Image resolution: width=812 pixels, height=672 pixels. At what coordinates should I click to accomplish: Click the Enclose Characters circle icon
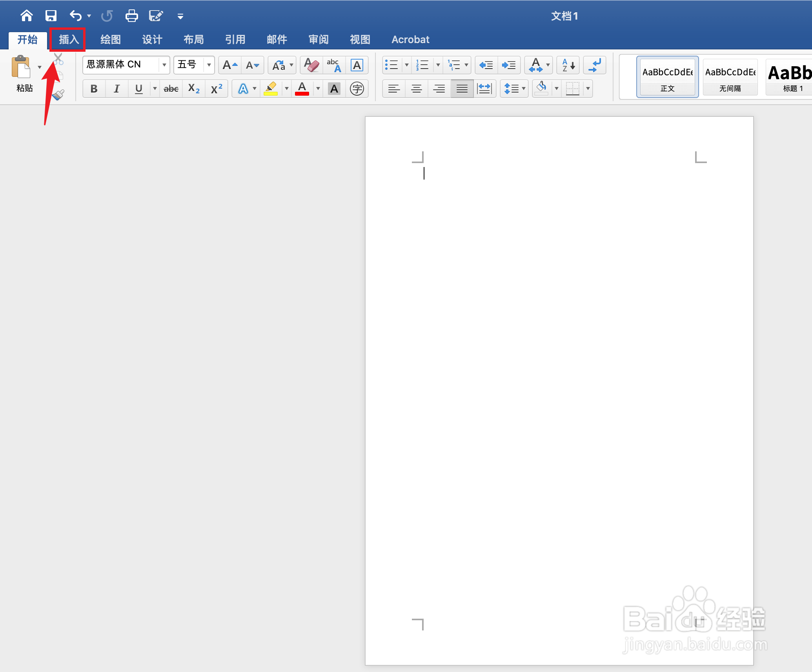pos(357,89)
